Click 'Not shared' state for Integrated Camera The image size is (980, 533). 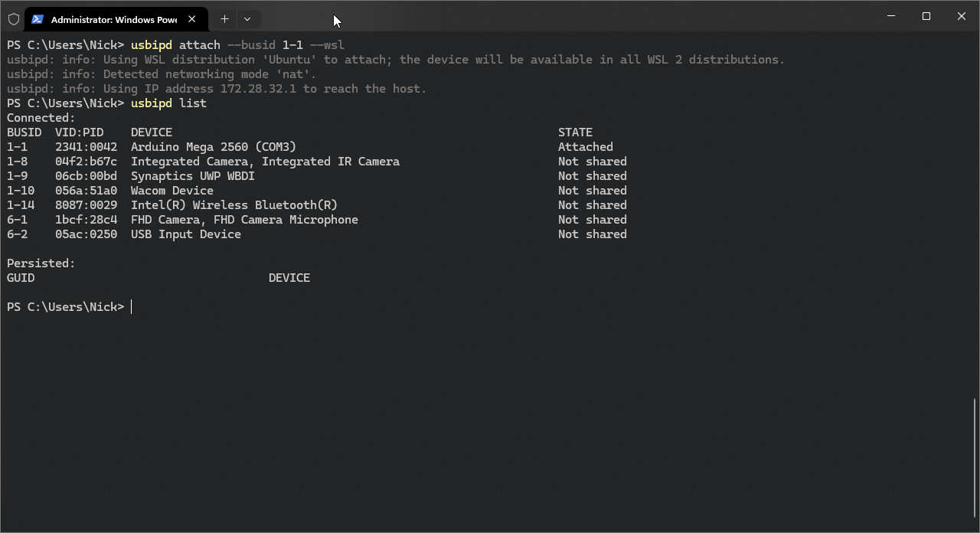click(593, 162)
